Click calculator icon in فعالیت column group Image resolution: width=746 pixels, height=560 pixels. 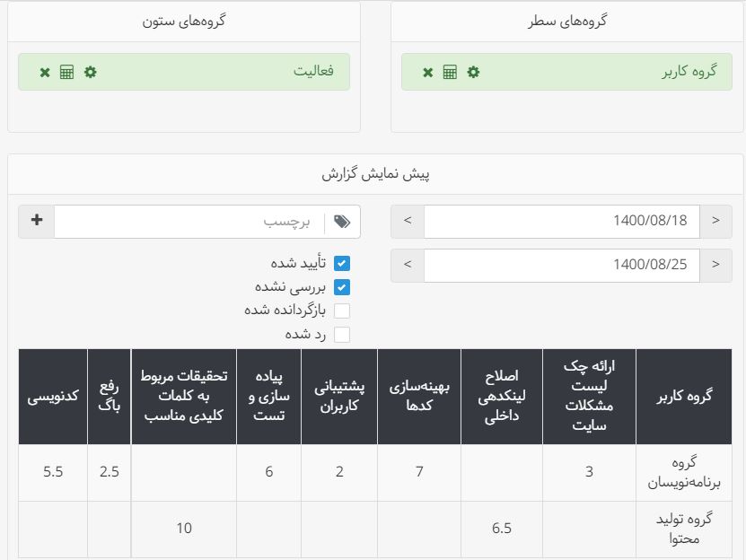point(66,72)
